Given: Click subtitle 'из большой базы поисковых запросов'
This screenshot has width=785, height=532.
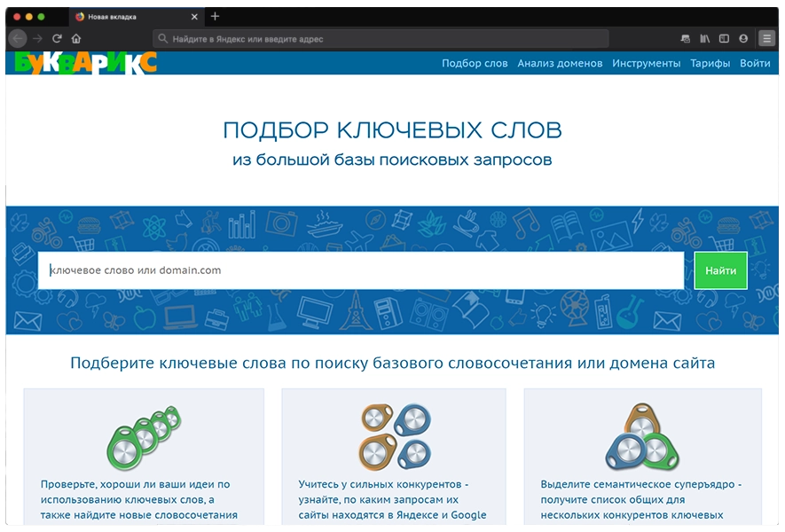Looking at the screenshot, I should pos(392,160).
